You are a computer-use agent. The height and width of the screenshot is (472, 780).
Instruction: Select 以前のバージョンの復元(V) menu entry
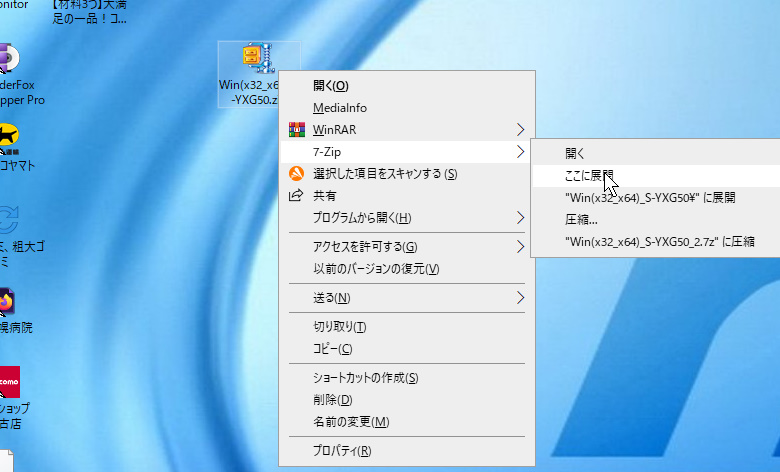point(376,269)
